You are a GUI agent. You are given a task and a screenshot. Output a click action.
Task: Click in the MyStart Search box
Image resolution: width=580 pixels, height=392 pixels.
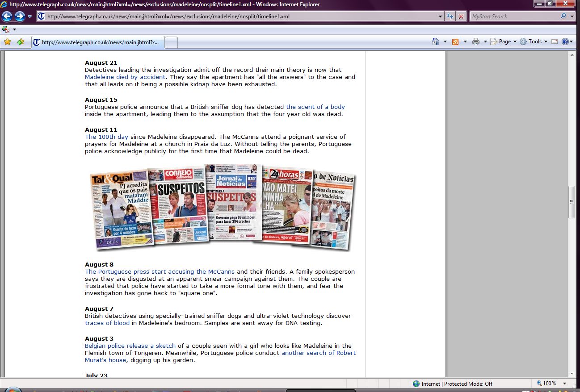coord(514,17)
